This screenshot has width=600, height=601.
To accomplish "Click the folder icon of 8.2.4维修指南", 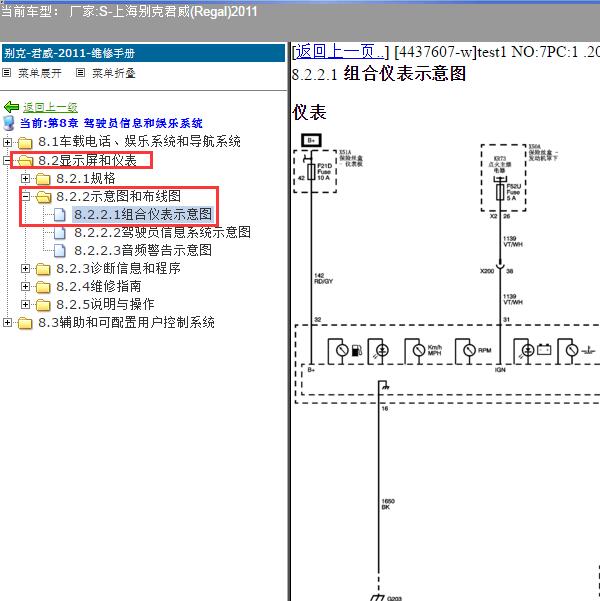I will click(43, 287).
